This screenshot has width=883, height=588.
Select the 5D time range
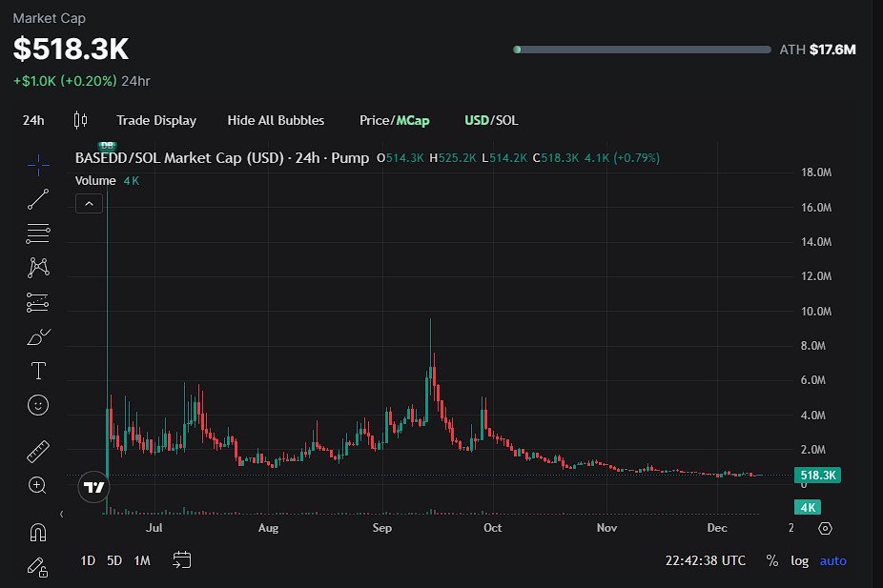point(114,560)
